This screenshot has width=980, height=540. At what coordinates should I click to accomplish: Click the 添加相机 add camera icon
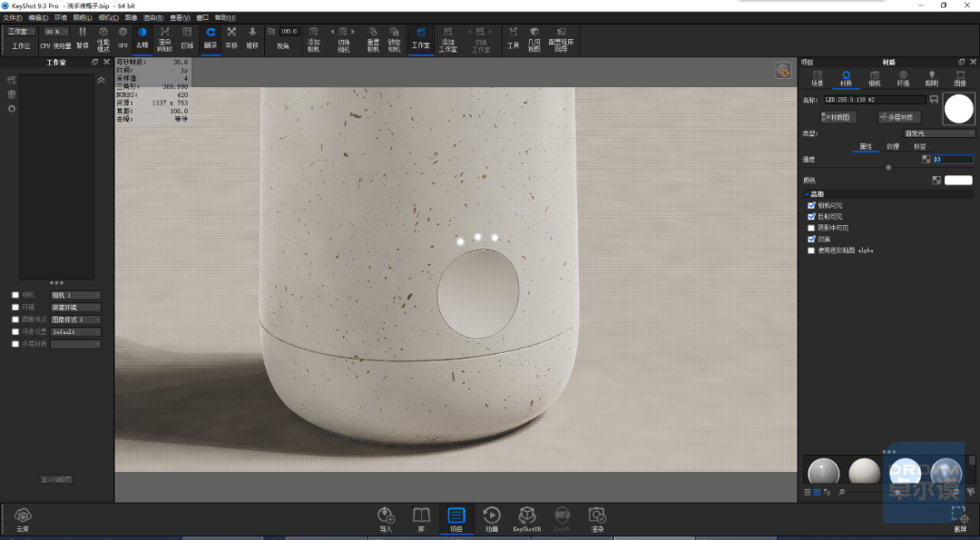tap(314, 39)
